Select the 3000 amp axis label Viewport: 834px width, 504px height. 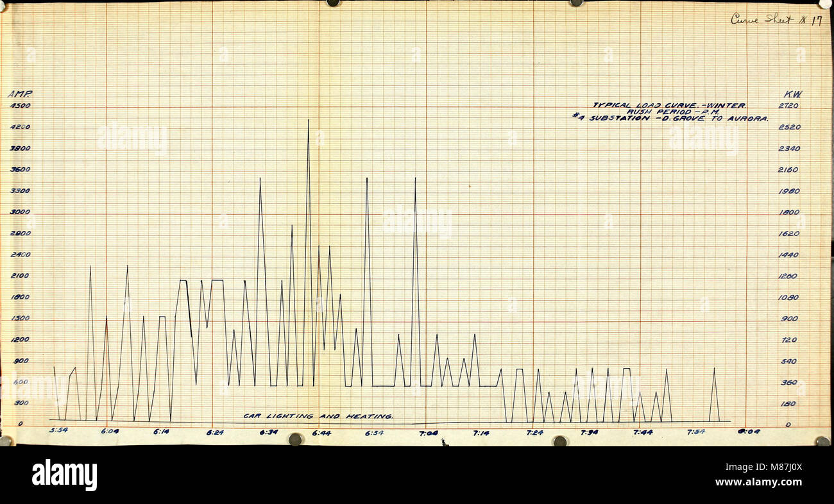point(20,212)
